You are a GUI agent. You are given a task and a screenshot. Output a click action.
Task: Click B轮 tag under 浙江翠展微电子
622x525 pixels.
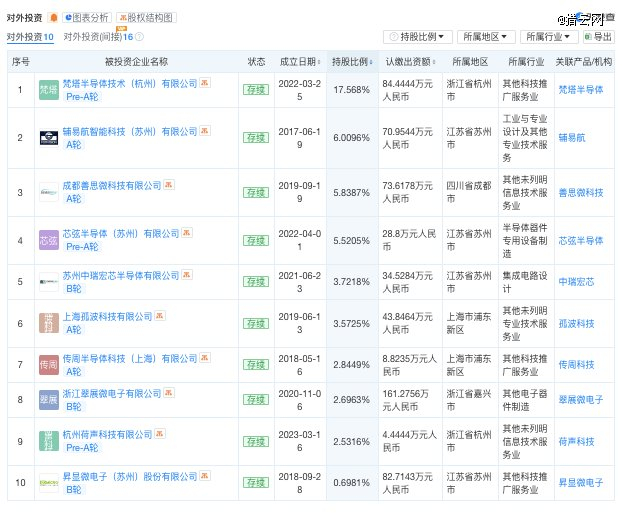click(x=74, y=407)
